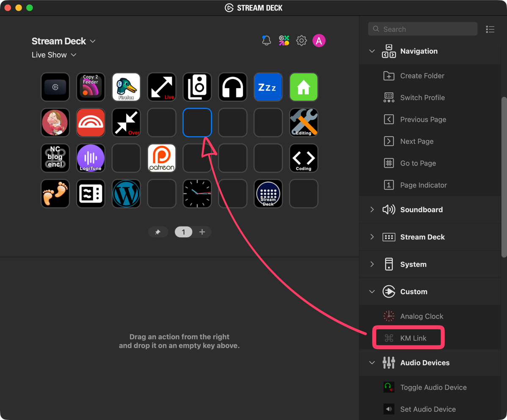Add a new page with the plus button

[202, 232]
